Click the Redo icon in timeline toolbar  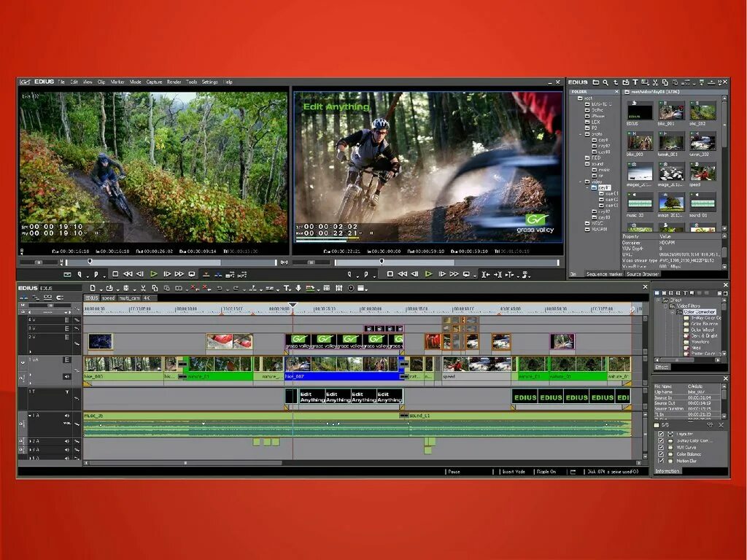tap(236, 288)
